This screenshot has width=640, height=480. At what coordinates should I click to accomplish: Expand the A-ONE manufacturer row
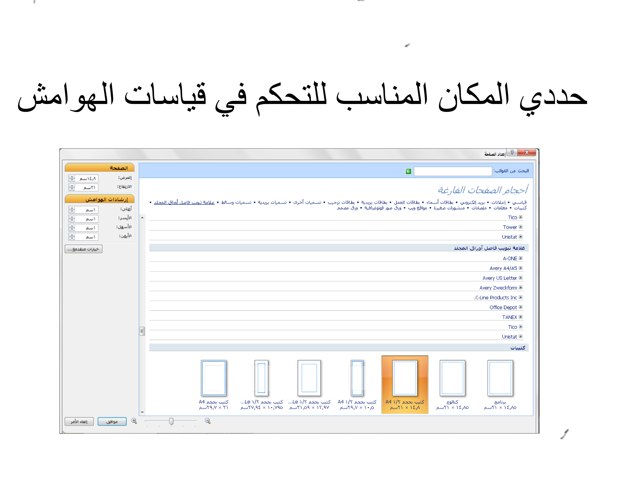click(520, 258)
